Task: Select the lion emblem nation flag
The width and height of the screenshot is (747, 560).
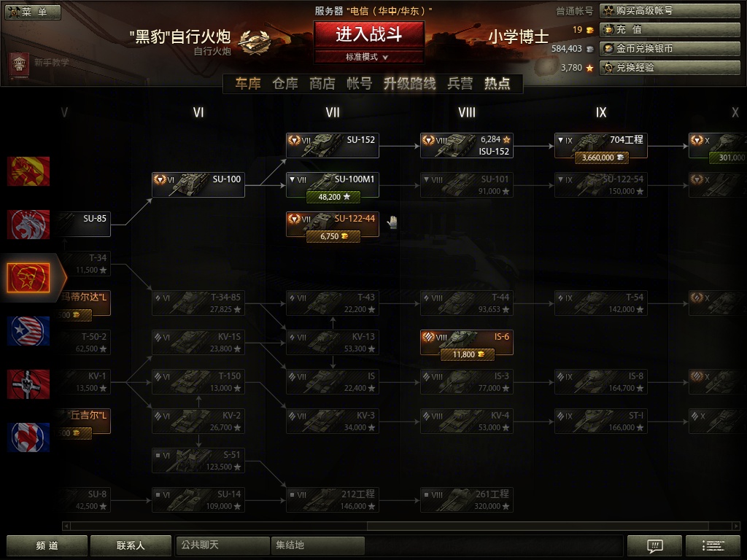Action: tap(28, 225)
